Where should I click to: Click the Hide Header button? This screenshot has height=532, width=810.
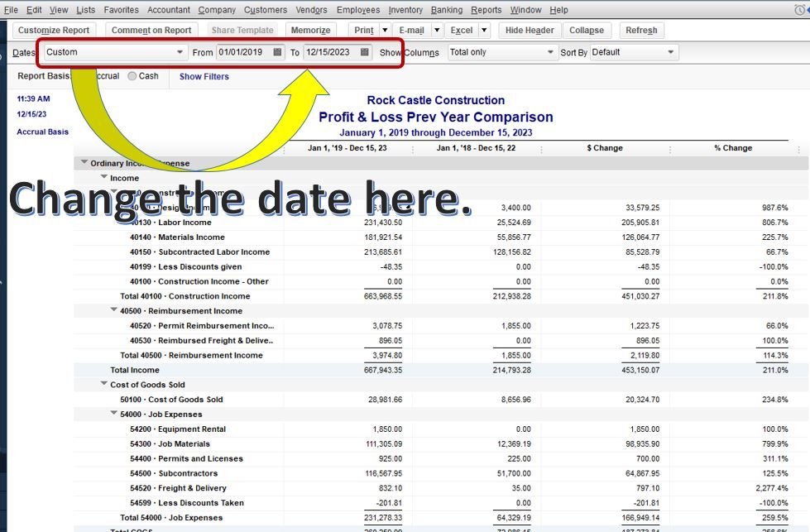(530, 31)
